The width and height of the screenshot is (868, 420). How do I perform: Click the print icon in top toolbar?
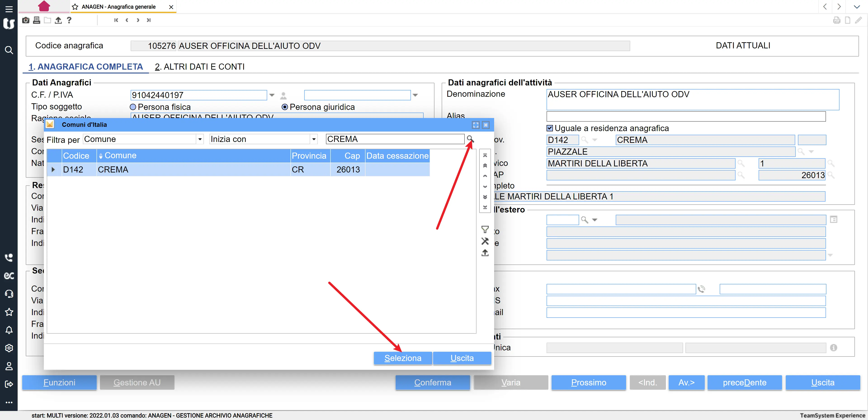tap(36, 20)
